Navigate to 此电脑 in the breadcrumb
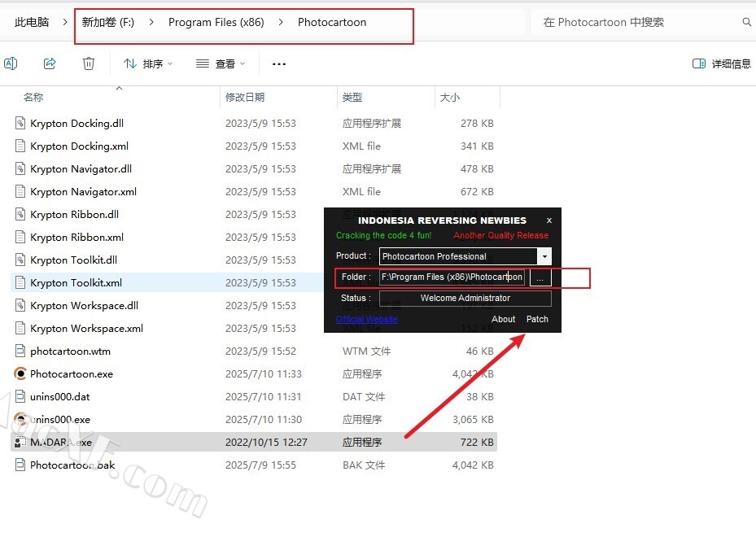Screen dimensions: 756x537 (x=32, y=22)
